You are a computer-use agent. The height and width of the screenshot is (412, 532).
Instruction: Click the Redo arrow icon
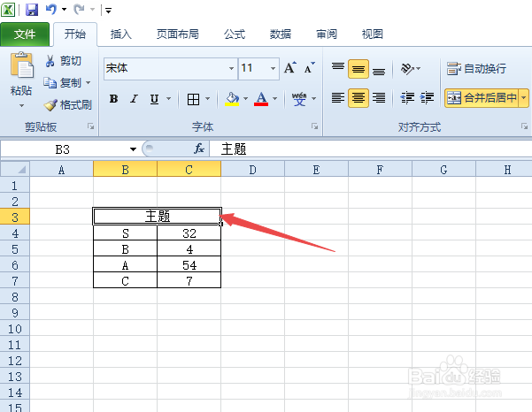(79, 9)
